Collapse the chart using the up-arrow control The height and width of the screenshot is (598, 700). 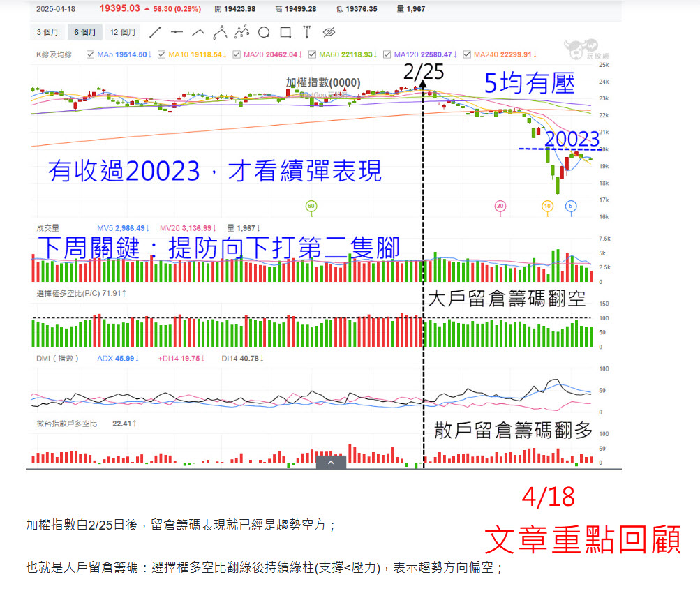click(x=330, y=461)
